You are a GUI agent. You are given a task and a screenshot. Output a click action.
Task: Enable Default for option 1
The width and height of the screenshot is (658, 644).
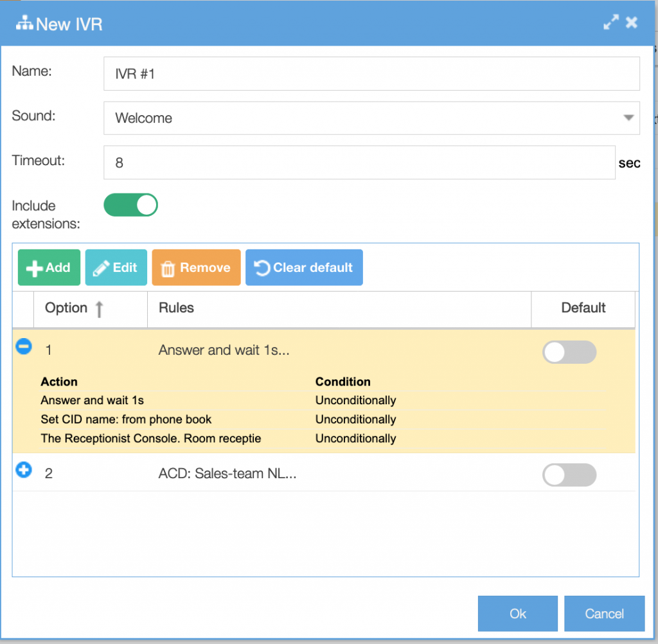(569, 352)
